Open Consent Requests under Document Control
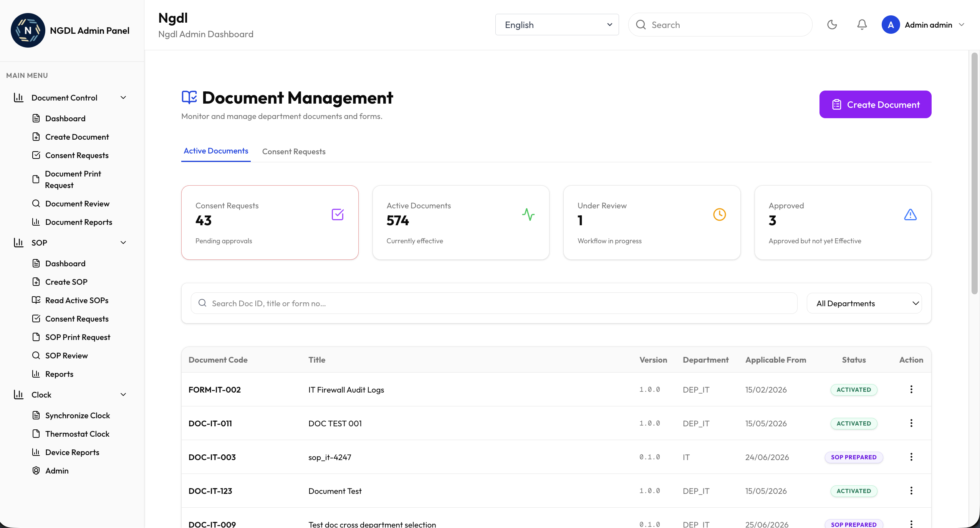Screen dimensions: 980x528 pos(77,155)
